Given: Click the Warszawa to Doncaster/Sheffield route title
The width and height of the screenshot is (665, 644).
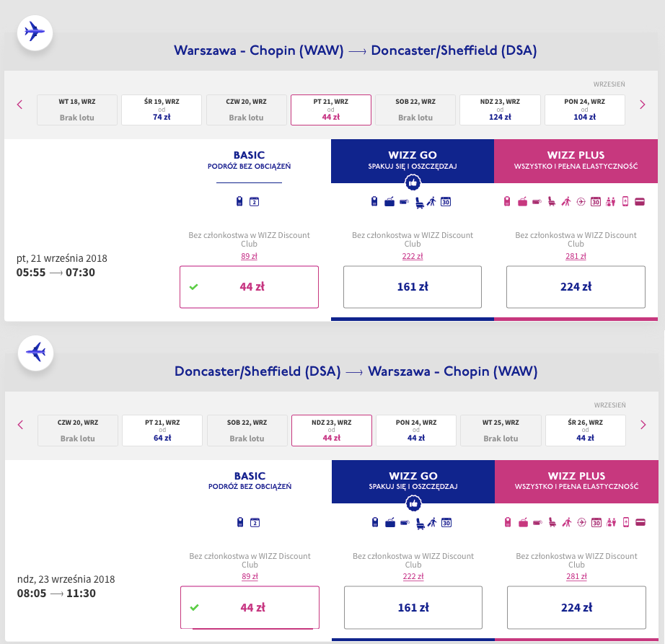Looking at the screenshot, I should pos(356,50).
